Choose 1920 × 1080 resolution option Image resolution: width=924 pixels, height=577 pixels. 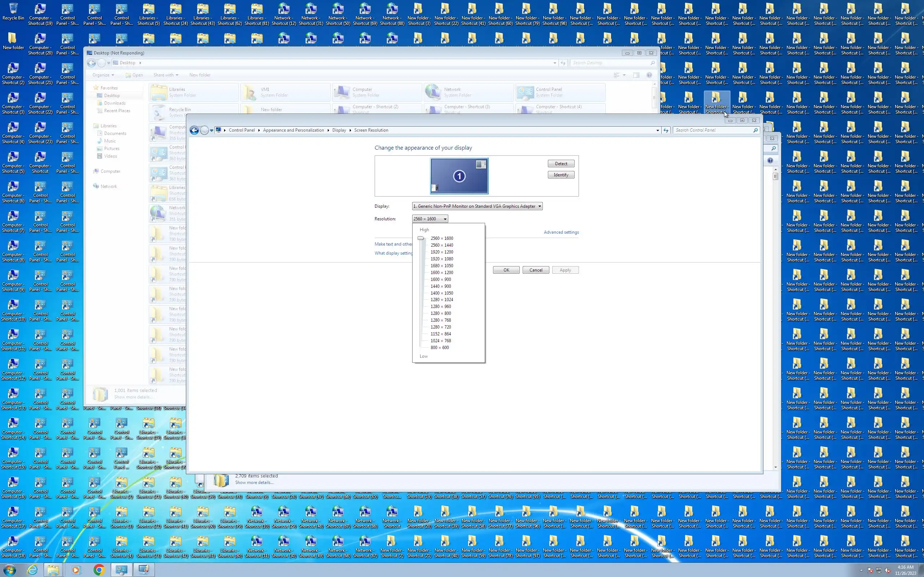pyautogui.click(x=442, y=259)
